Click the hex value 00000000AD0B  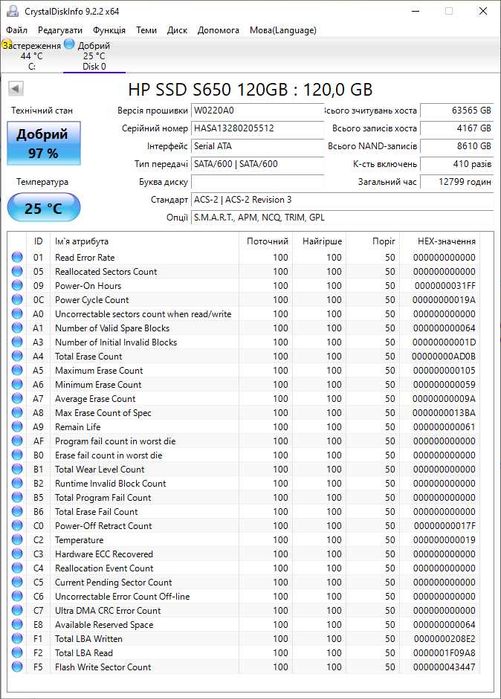point(444,356)
